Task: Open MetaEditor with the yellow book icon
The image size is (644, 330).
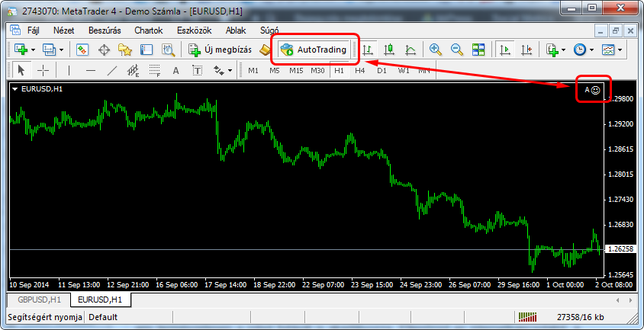Action: 264,50
